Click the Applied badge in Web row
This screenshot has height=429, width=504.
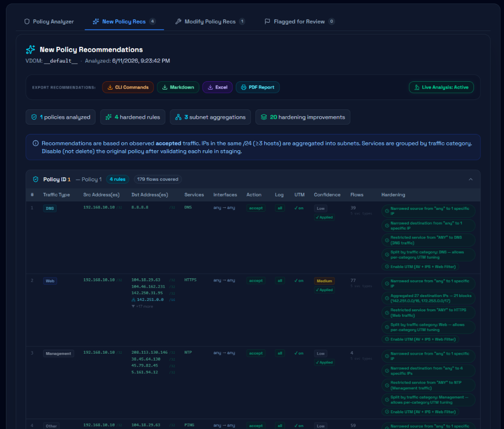[324, 290]
